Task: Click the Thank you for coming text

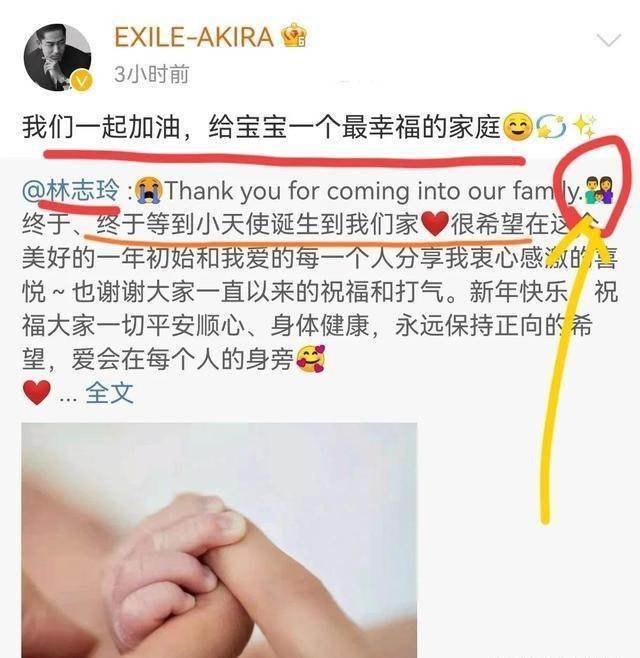Action: coord(287,191)
